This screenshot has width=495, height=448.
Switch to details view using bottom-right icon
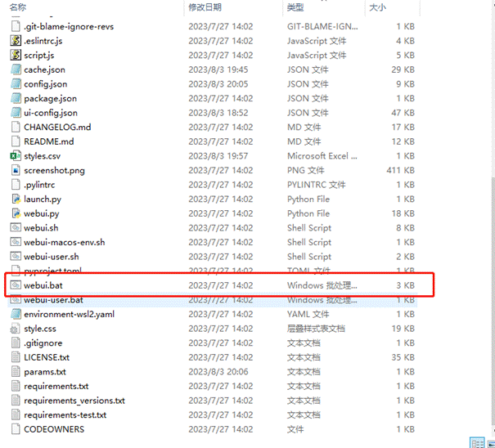(x=475, y=441)
